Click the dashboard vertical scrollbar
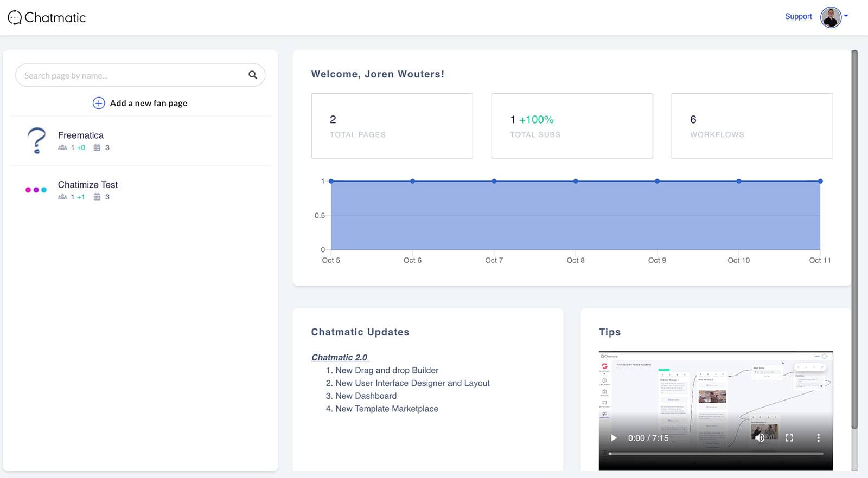868x478 pixels. tap(854, 239)
